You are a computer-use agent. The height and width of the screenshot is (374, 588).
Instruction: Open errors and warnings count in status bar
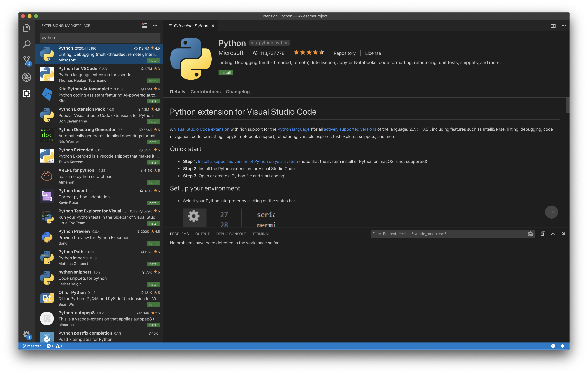pos(55,346)
